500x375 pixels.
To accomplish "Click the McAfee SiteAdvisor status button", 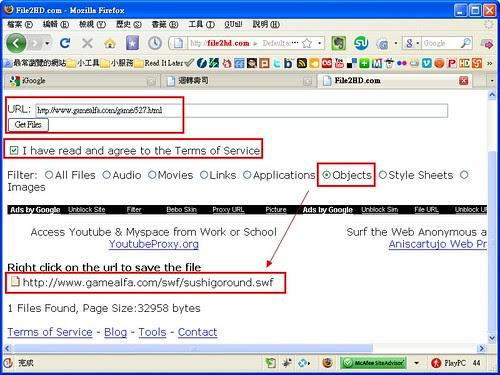I will (x=373, y=363).
